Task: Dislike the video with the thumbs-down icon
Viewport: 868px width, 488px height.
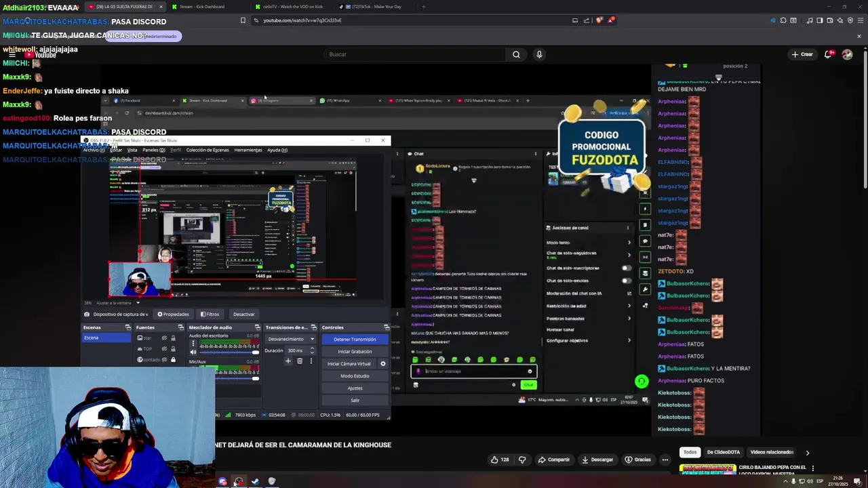Action: [x=522, y=460]
